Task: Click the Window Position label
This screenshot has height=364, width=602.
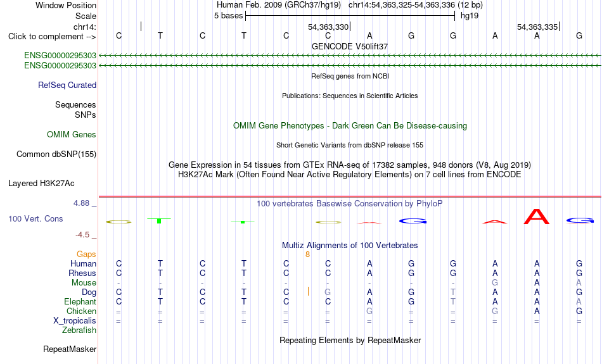Action: pos(66,5)
